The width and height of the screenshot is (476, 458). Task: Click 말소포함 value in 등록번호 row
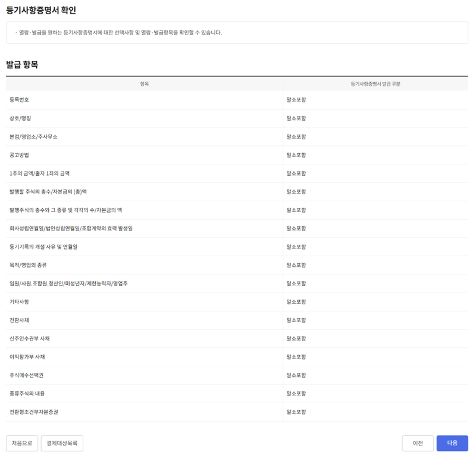coord(296,99)
